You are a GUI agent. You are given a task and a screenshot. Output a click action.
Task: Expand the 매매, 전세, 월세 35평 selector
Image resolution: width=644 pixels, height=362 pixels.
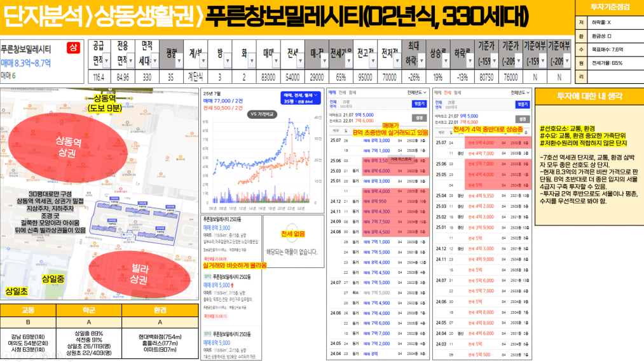[x=300, y=98]
